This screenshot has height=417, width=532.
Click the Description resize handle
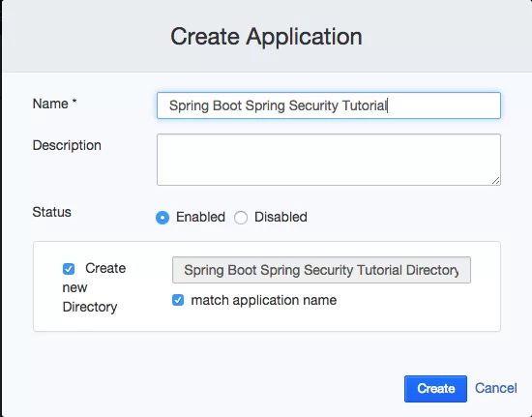[495, 181]
